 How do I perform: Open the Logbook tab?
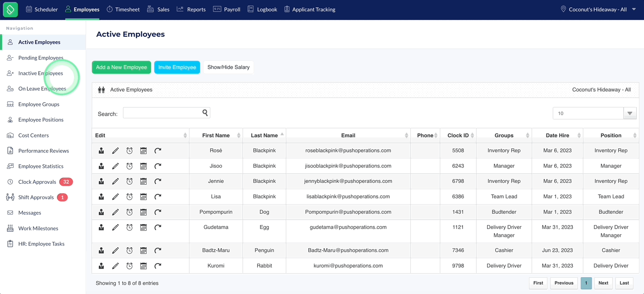tap(262, 9)
